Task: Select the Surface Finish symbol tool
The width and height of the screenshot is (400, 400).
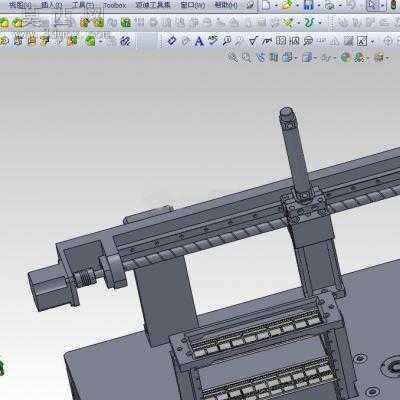Action: tap(253, 41)
